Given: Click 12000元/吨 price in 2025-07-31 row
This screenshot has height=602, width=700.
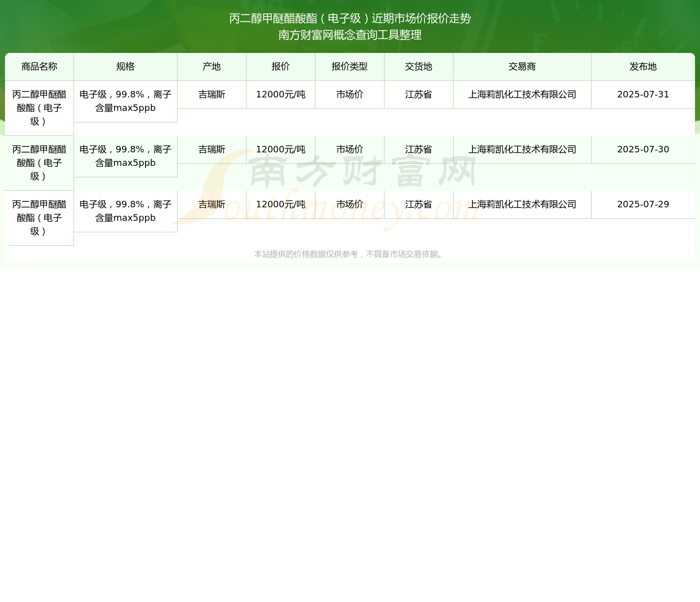Looking at the screenshot, I should tap(281, 94).
